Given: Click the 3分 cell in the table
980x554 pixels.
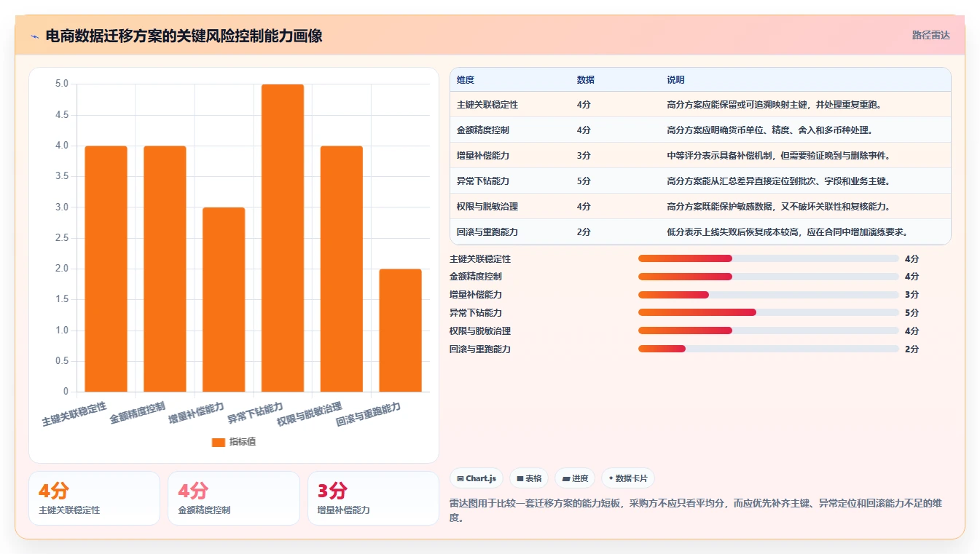Looking at the screenshot, I should (x=584, y=156).
